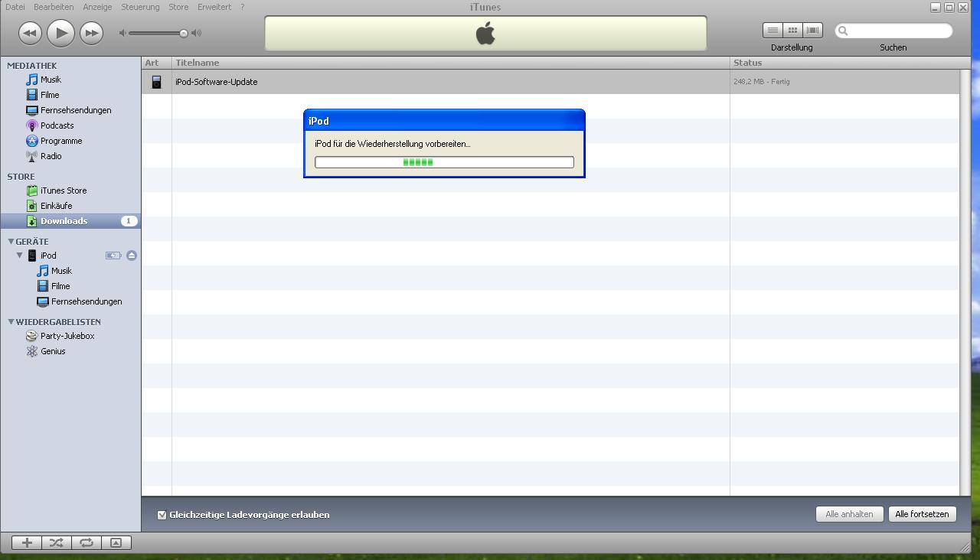980x560 pixels.
Task: Open the Erweitert menu
Action: 214,7
